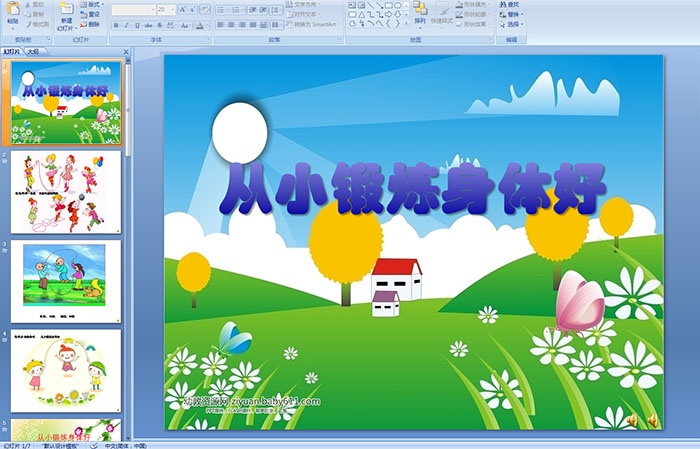Toggle Bold formatting
700x449 pixels.
[116, 25]
